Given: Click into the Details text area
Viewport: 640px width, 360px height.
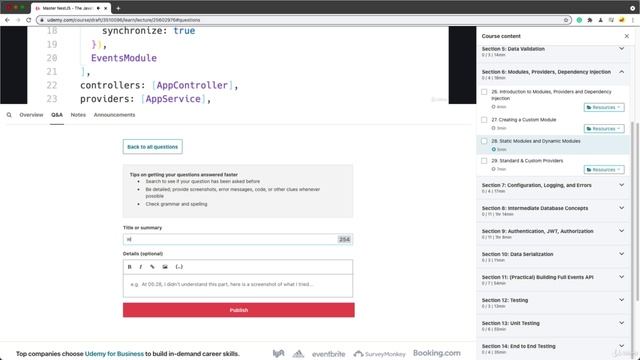Looking at the screenshot, I should (x=238, y=285).
